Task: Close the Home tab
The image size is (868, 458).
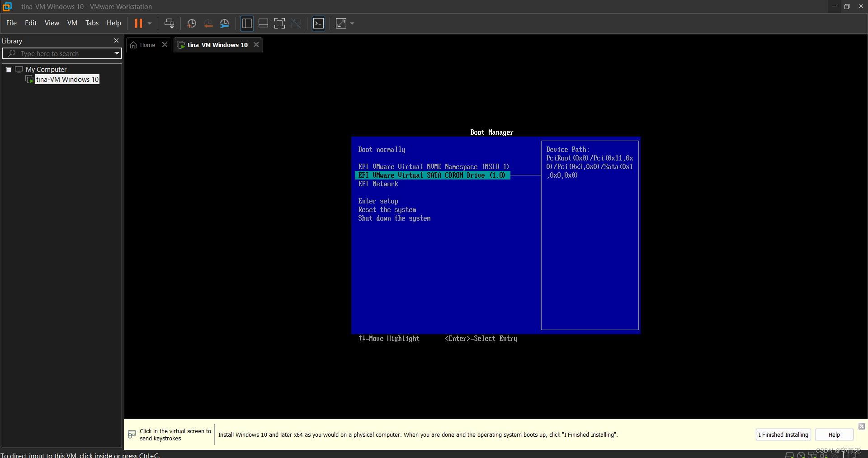Action: click(x=165, y=45)
